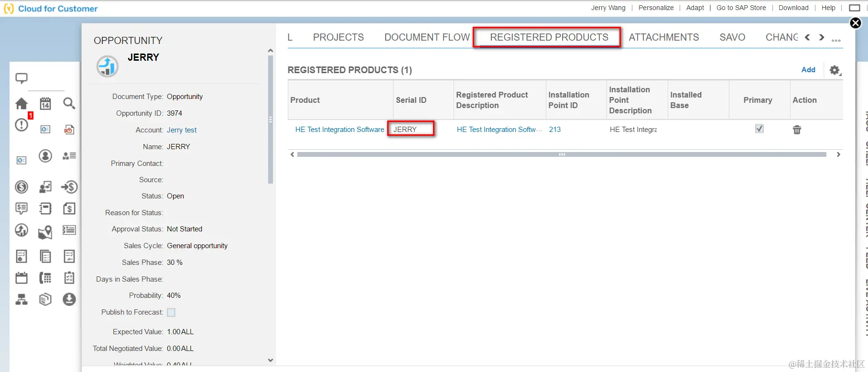
Task: Click table horizontal scroll left arrow
Action: coord(292,154)
